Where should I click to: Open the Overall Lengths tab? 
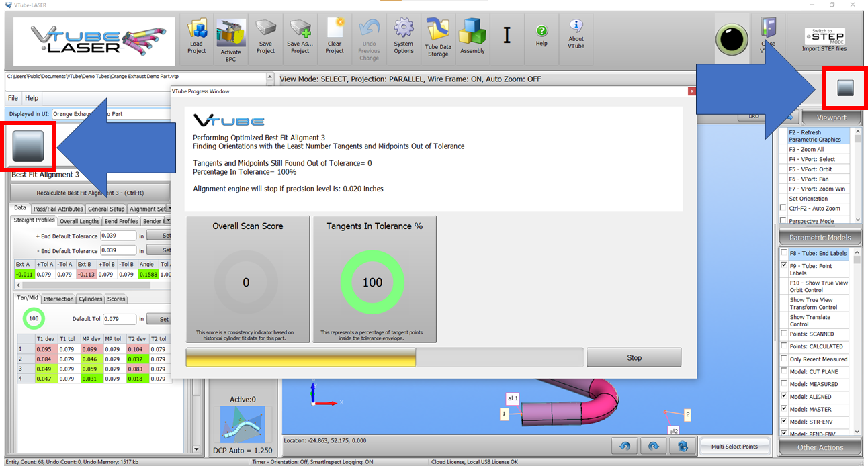point(79,221)
